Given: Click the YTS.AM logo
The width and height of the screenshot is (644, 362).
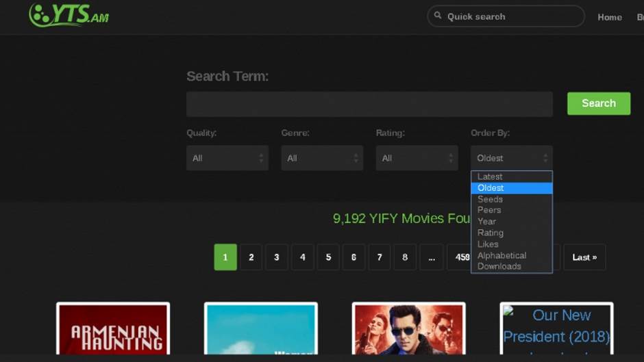Looking at the screenshot, I should [69, 15].
